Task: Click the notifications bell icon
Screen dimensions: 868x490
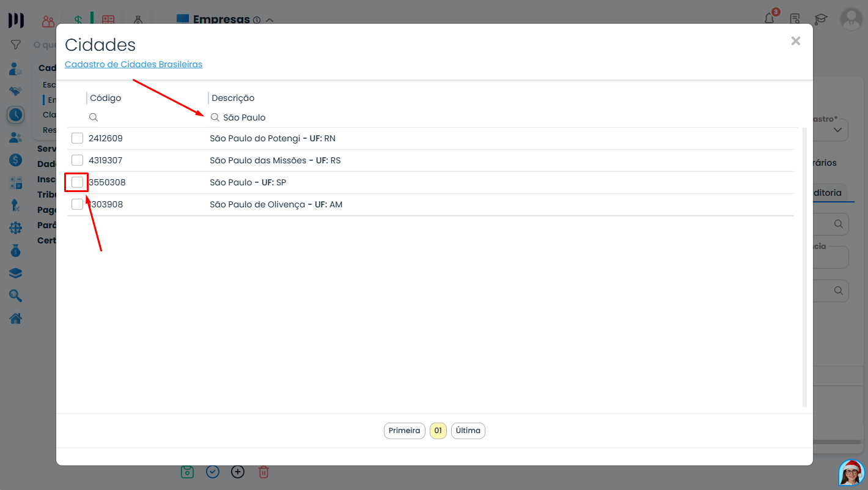Action: (770, 18)
